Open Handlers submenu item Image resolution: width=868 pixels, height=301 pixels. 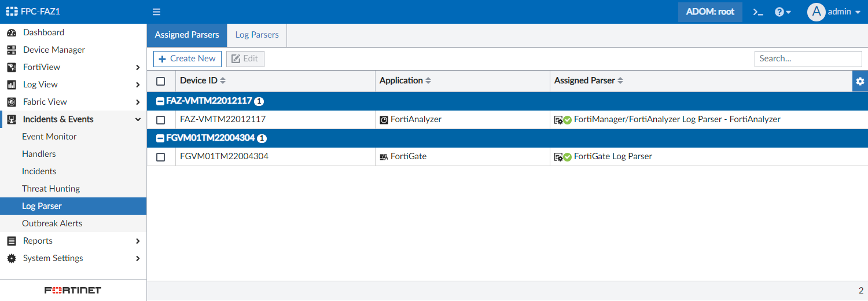(73, 154)
